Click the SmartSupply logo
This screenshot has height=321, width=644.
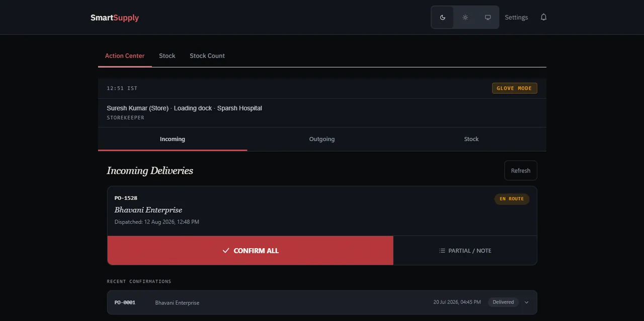point(115,18)
